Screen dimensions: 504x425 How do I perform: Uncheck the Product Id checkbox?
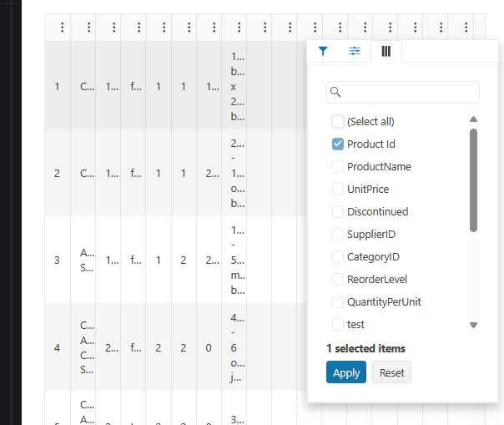(338, 144)
